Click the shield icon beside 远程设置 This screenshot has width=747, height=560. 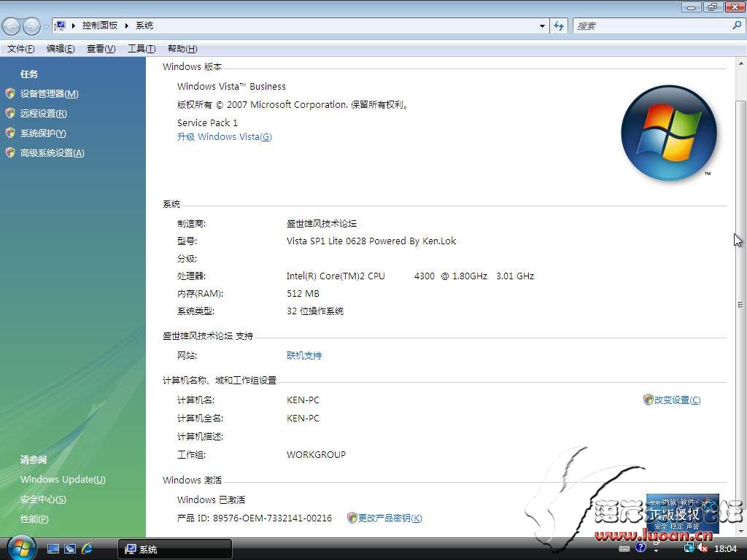(10, 113)
